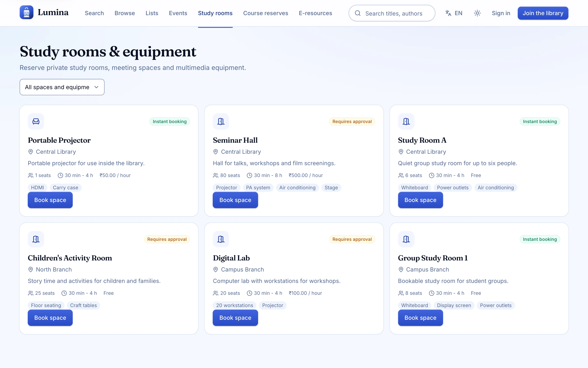
Task: Book the Portable Projector space
Action: pyautogui.click(x=50, y=200)
